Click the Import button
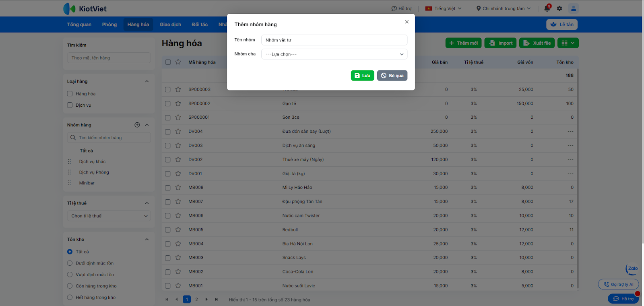 [501, 43]
